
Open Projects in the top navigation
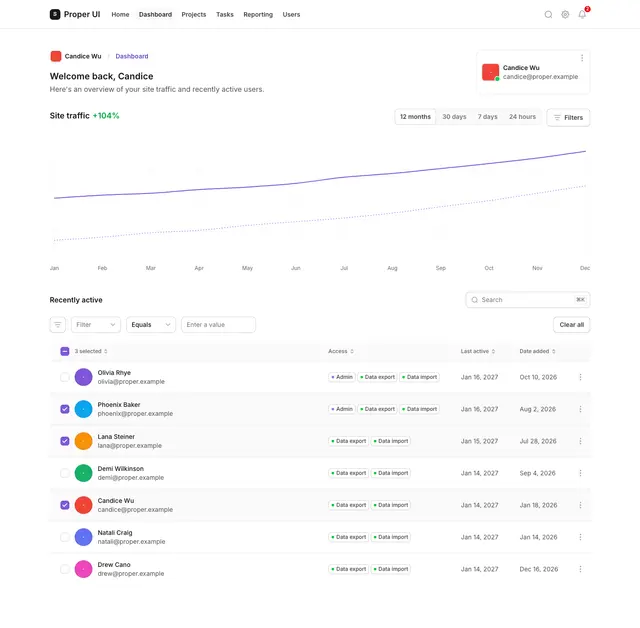click(x=193, y=15)
